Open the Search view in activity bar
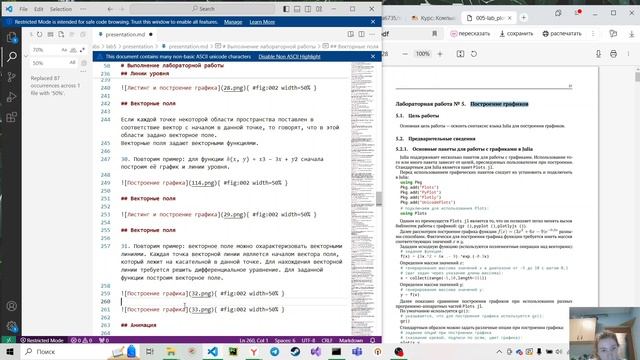 click(11, 57)
